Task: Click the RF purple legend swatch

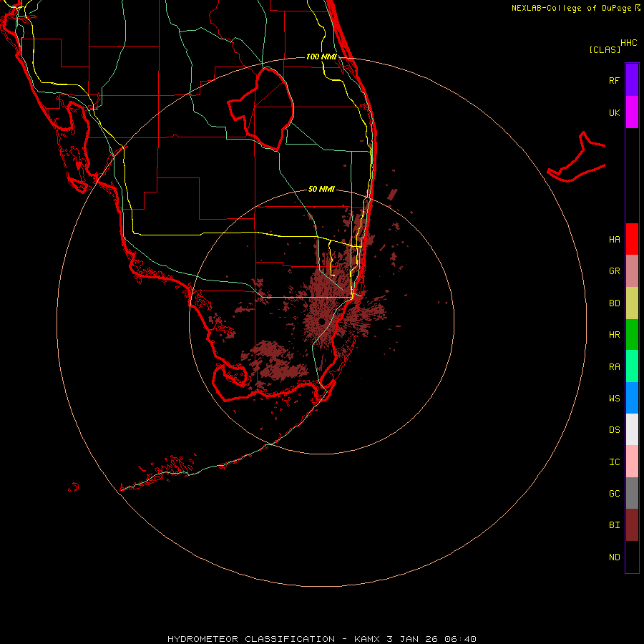Action: [632, 80]
